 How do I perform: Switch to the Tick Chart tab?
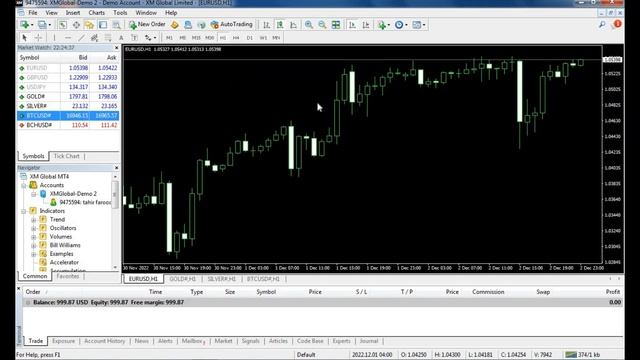click(x=67, y=156)
